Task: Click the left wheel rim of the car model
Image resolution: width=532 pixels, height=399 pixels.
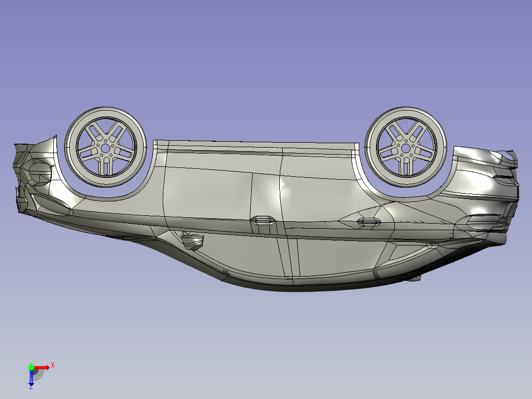Action: click(x=106, y=147)
